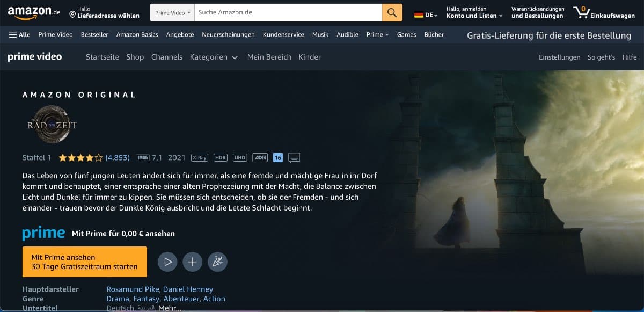Click the Musik nav link
The height and width of the screenshot is (312, 644).
click(x=320, y=34)
